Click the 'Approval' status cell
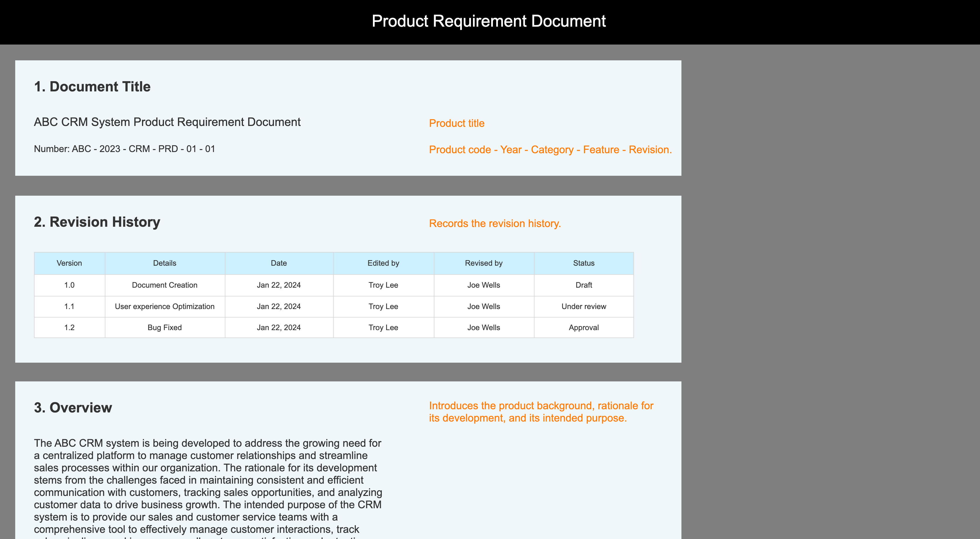The width and height of the screenshot is (980, 539). tap(584, 328)
